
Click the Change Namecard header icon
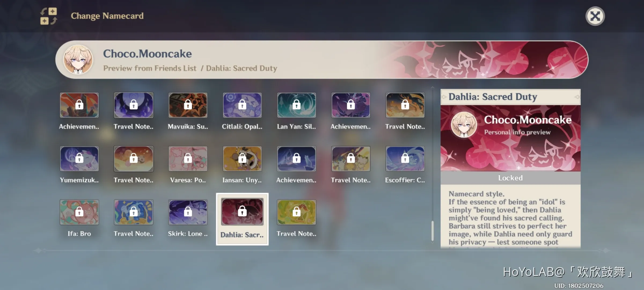[x=49, y=16]
